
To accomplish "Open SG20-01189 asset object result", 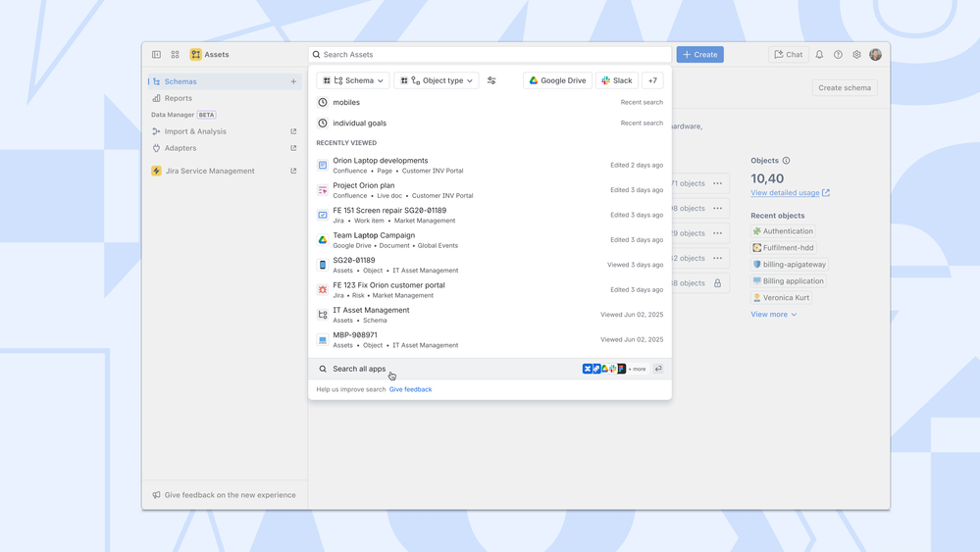I will pyautogui.click(x=490, y=265).
